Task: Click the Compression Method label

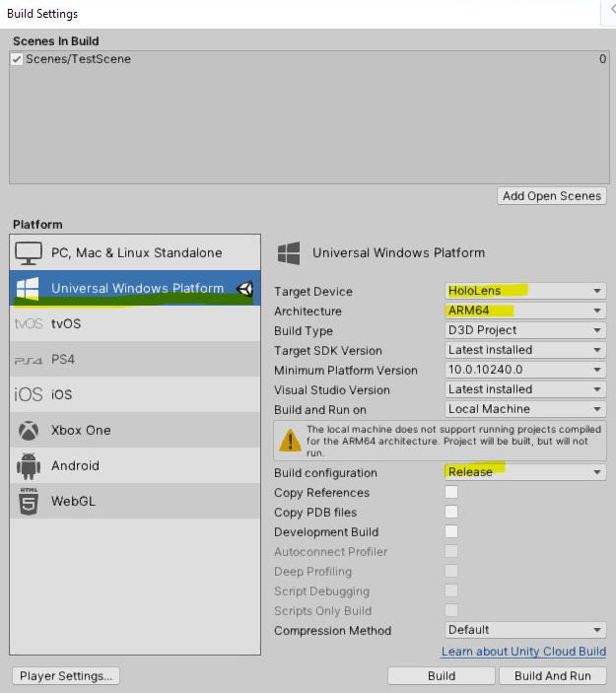Action: pos(333,631)
